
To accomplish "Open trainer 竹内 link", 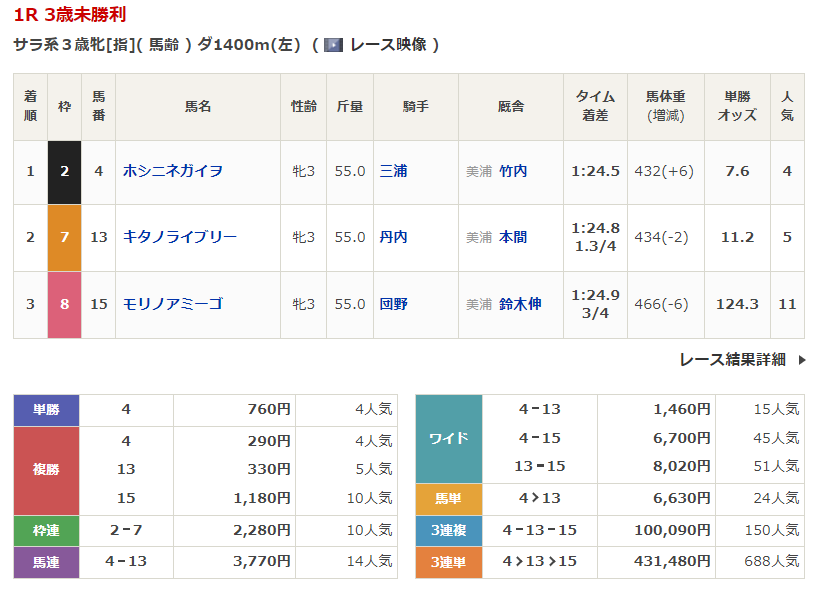I will [x=513, y=171].
